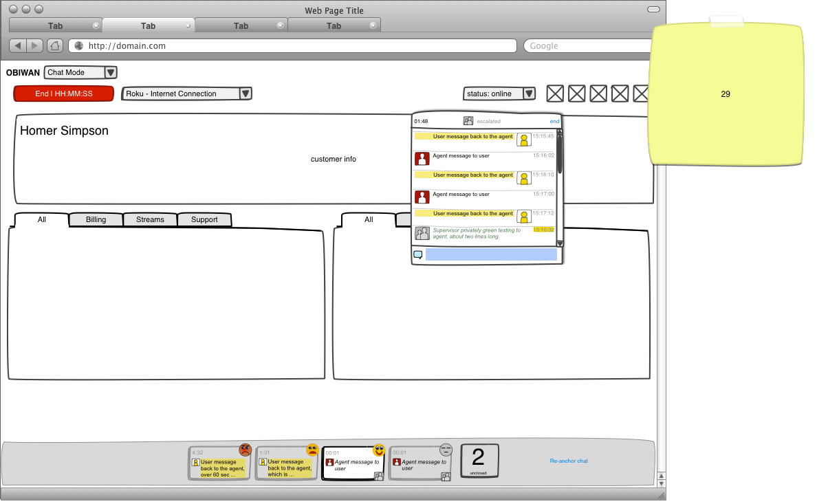Image resolution: width=817 pixels, height=504 pixels.
Task: Click the angry red face on the 4:32 chat card
Action: coord(246,449)
